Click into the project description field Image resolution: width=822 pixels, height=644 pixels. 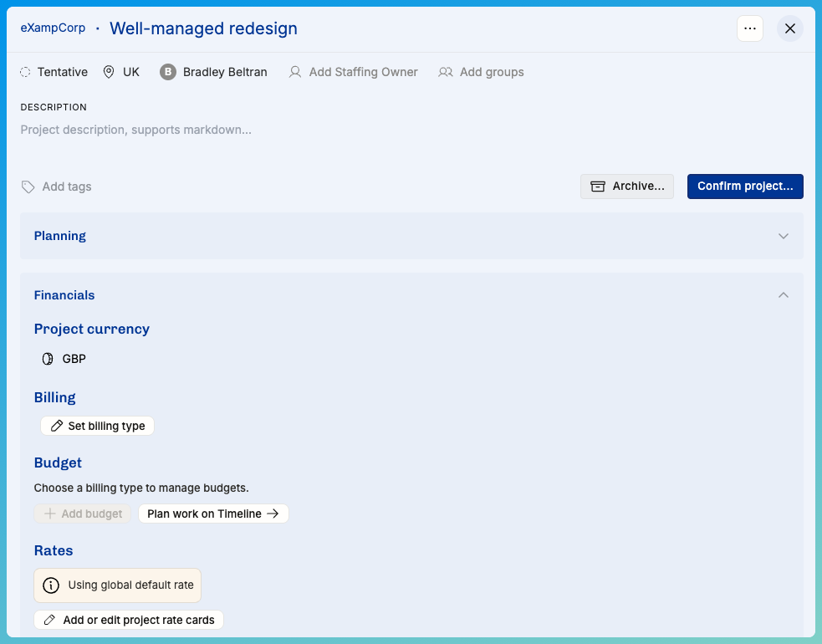[251, 130]
